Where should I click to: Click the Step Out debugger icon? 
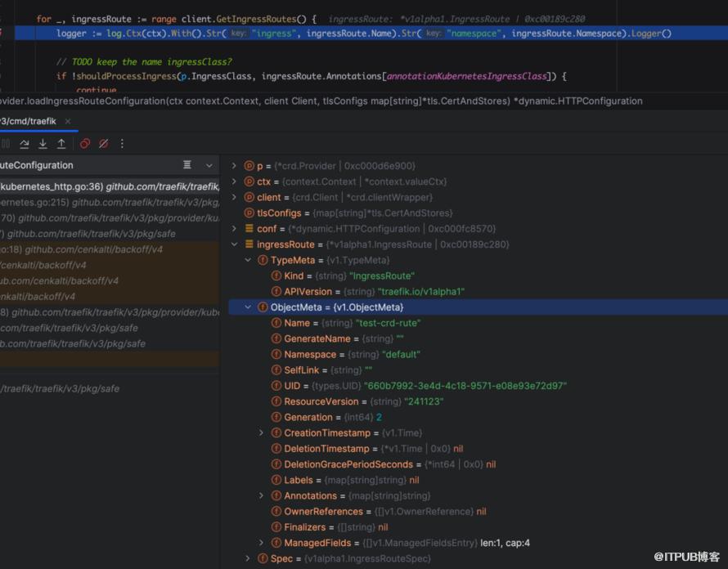[x=61, y=144]
